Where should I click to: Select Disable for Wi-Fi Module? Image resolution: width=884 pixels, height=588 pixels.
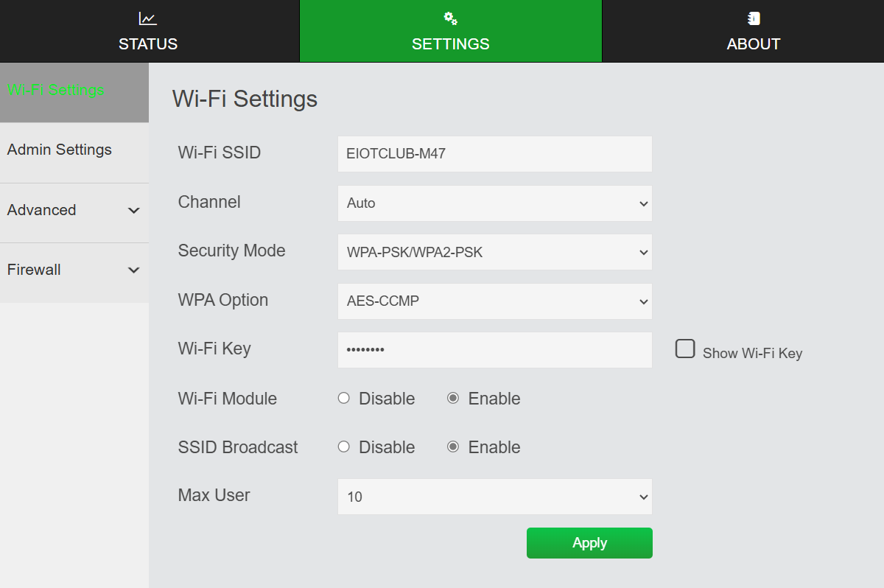[343, 399]
